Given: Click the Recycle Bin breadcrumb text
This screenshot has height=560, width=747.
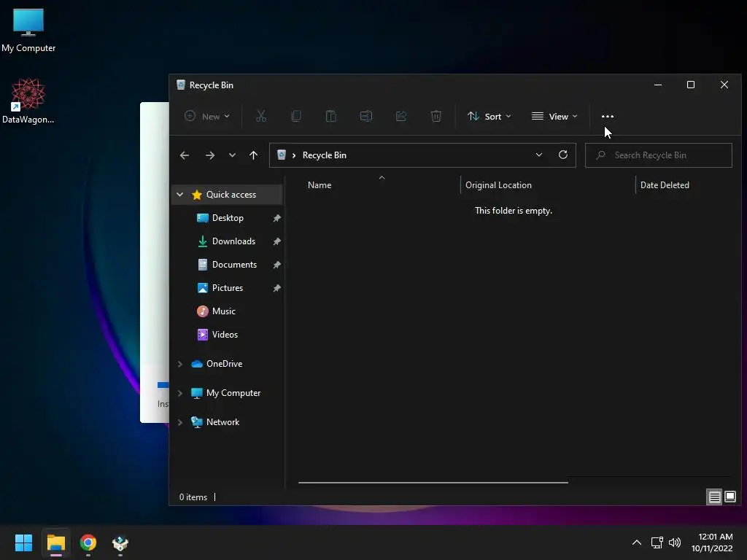Looking at the screenshot, I should tap(325, 155).
